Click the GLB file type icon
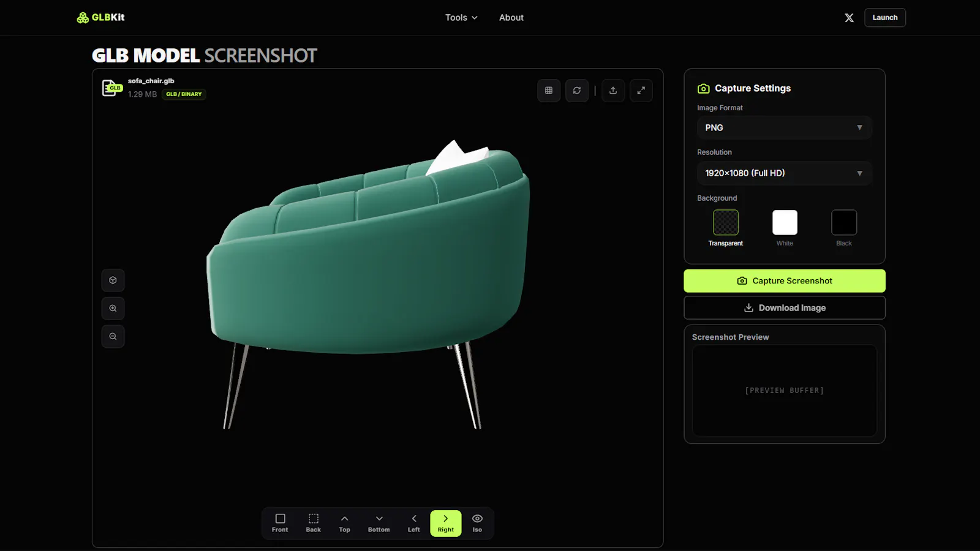 [x=112, y=88]
